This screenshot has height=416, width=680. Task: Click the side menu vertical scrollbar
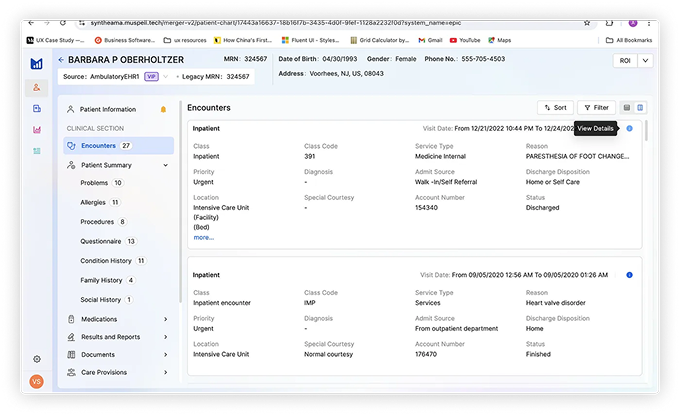click(x=180, y=202)
